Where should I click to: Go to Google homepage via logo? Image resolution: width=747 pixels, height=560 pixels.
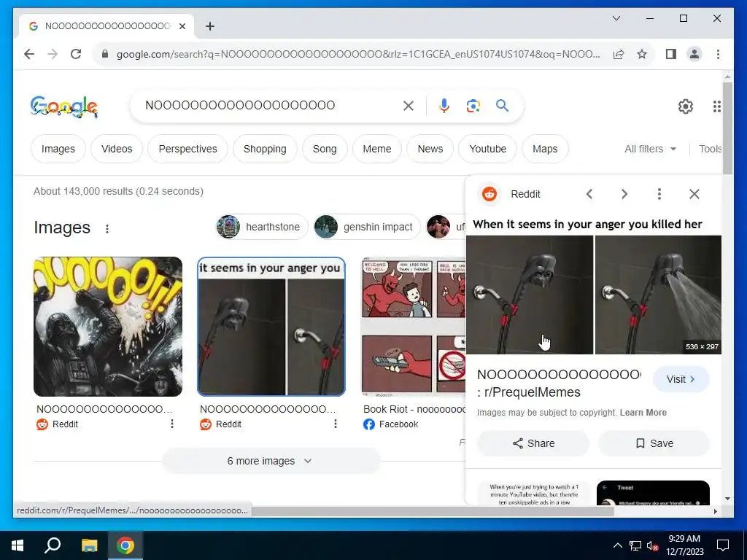point(64,106)
